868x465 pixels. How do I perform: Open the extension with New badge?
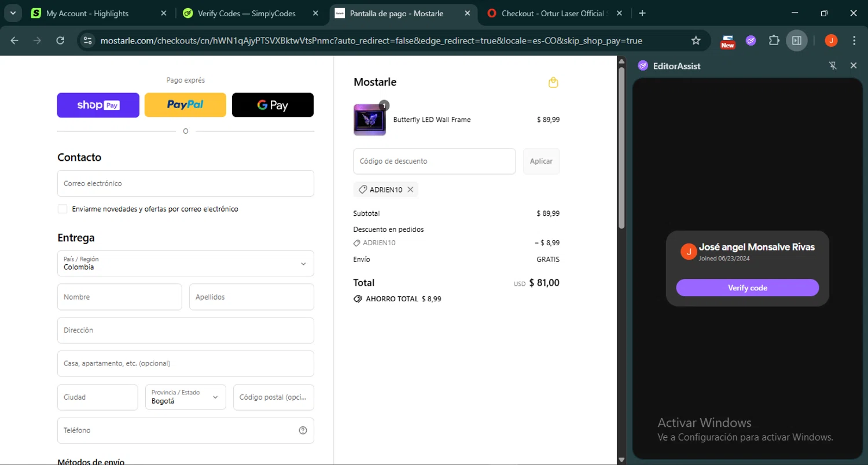727,40
